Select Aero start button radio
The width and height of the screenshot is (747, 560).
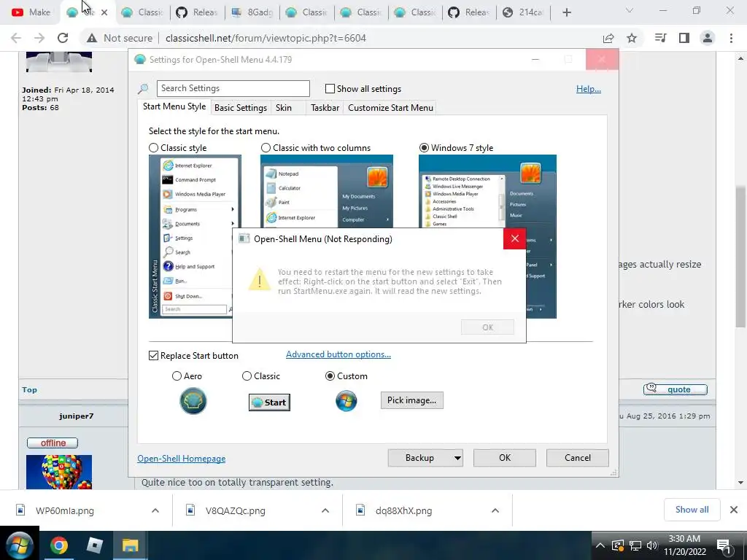pyautogui.click(x=177, y=376)
